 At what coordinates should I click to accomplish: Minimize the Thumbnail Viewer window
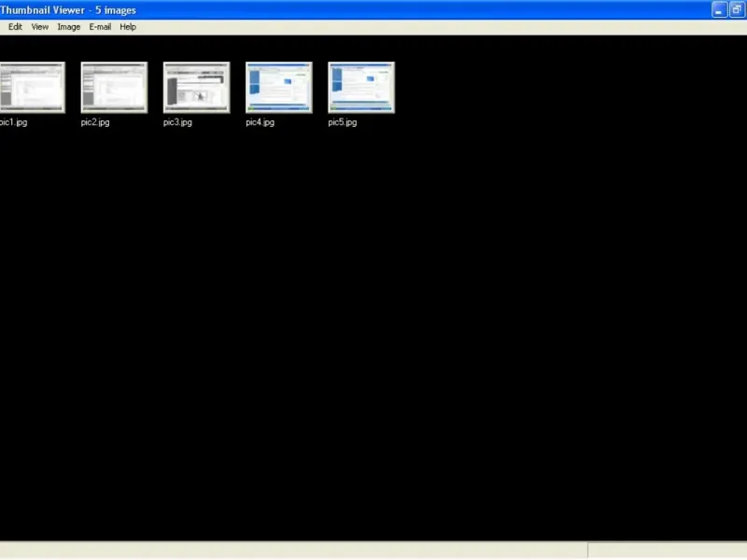coord(719,9)
